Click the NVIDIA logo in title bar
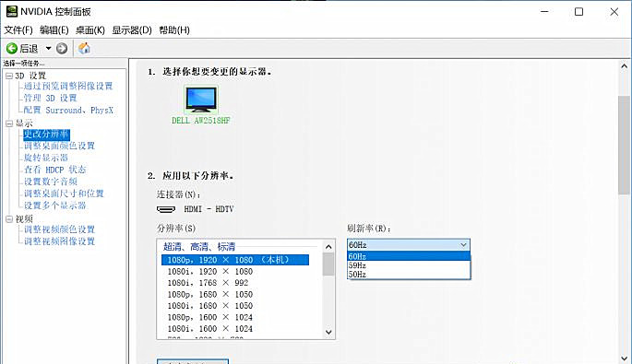 click(x=12, y=11)
